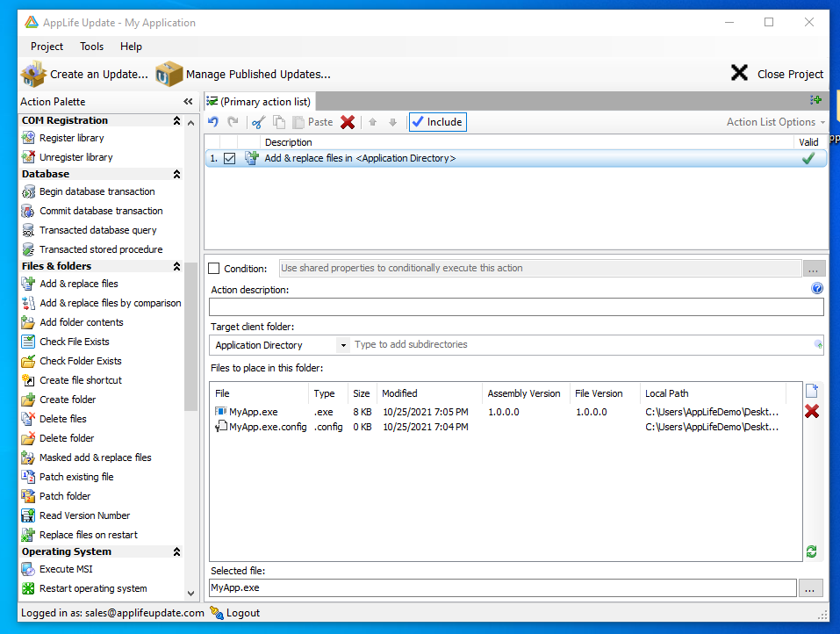840x634 pixels.
Task: Delete the selected action with red X
Action: point(348,122)
